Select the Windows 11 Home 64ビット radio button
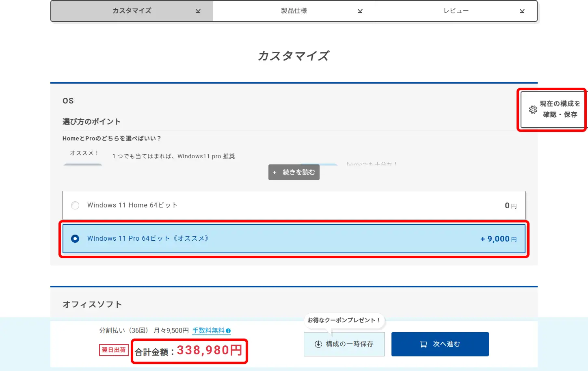The width and height of the screenshot is (588, 371). click(75, 205)
